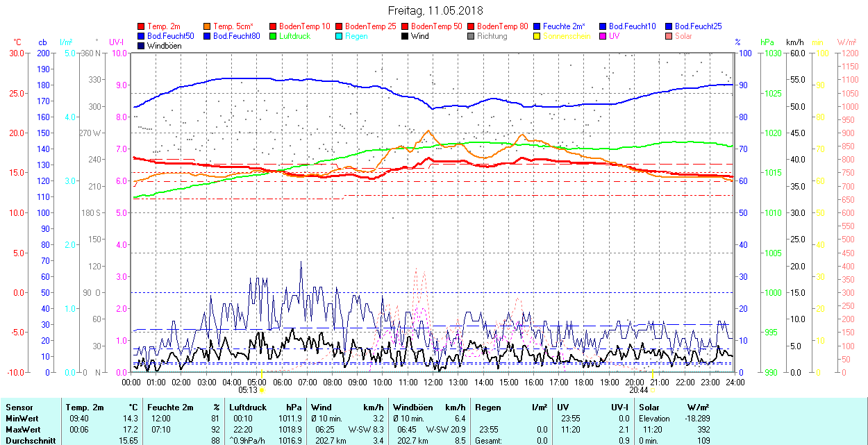Click the cyan Regen legend square

(340, 36)
